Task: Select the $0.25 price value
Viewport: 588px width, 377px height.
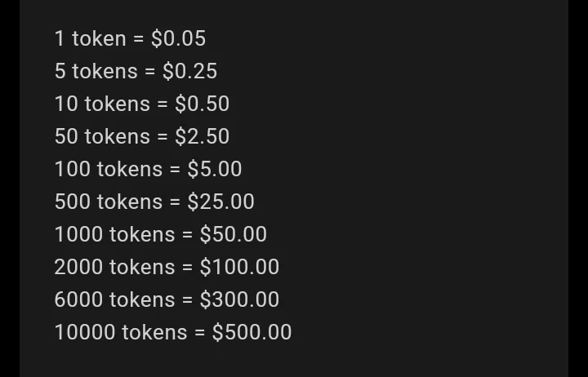Action: point(189,71)
